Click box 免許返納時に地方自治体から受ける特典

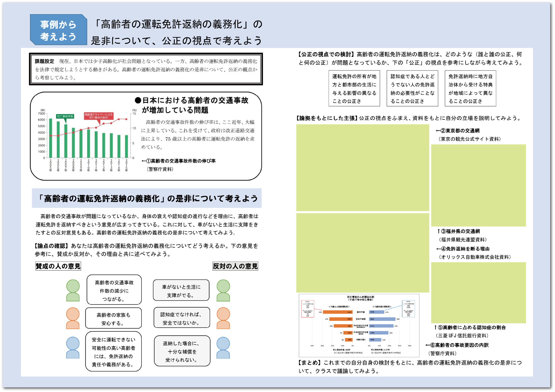tap(470, 88)
